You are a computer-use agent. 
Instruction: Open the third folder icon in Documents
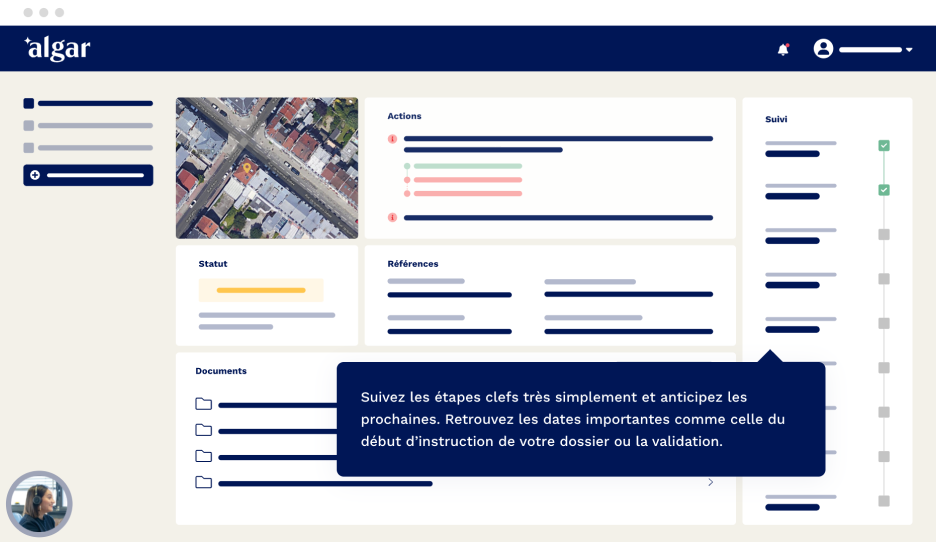coord(204,456)
